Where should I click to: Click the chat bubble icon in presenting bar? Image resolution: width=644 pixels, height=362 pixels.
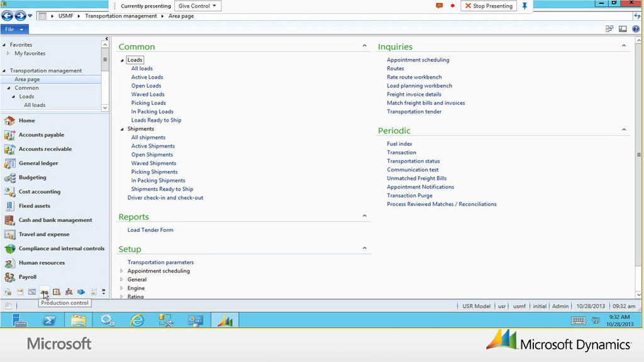439,6
